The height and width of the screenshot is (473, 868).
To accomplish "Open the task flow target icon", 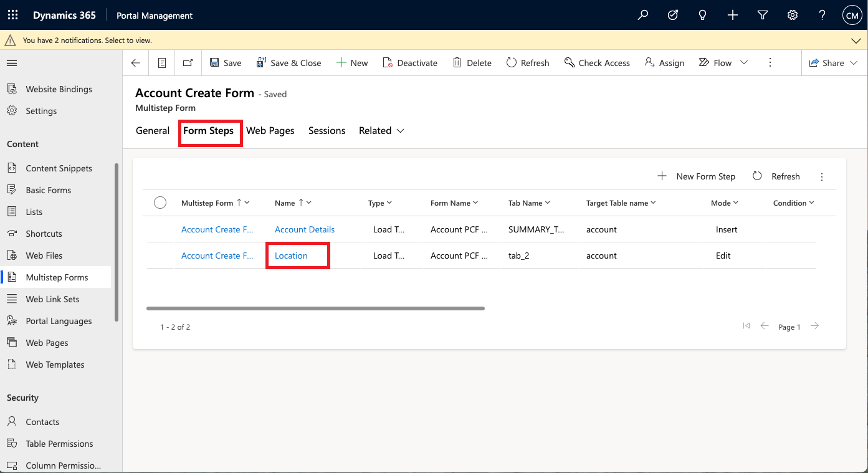I will tap(673, 15).
